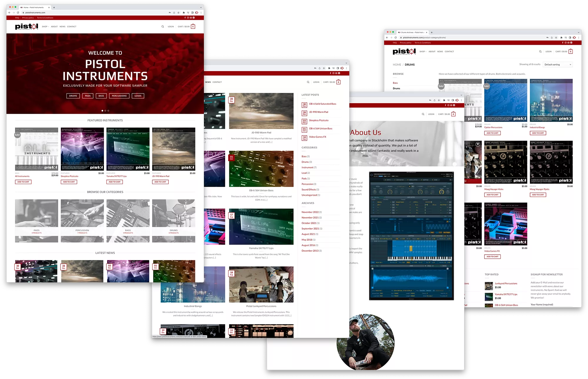Open the OB-6 Solid Saturated Bass latest post
Viewport: 588px width, 379px height.
[323, 104]
